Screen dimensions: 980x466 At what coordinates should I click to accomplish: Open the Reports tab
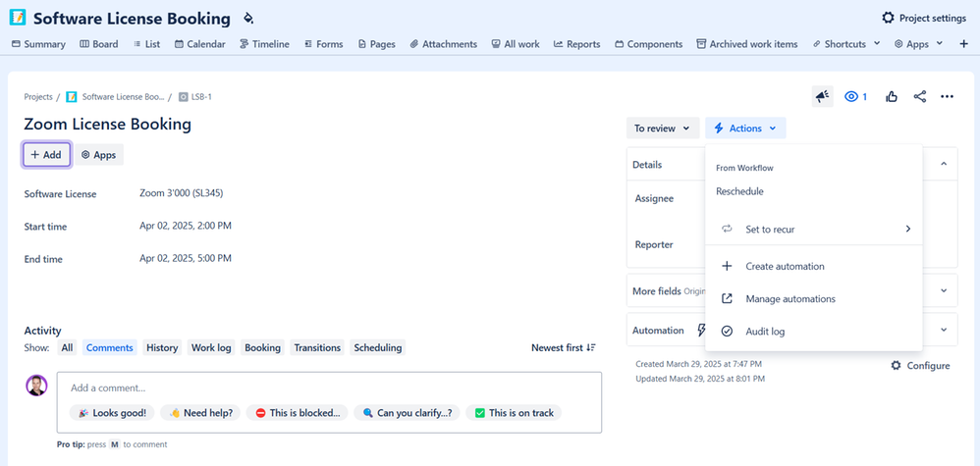(x=576, y=44)
